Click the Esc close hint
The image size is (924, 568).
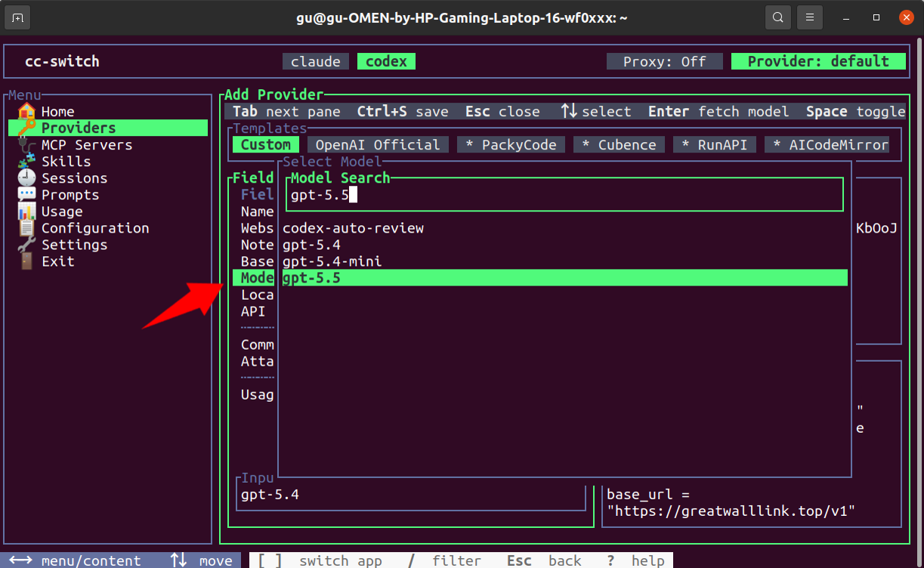(502, 112)
